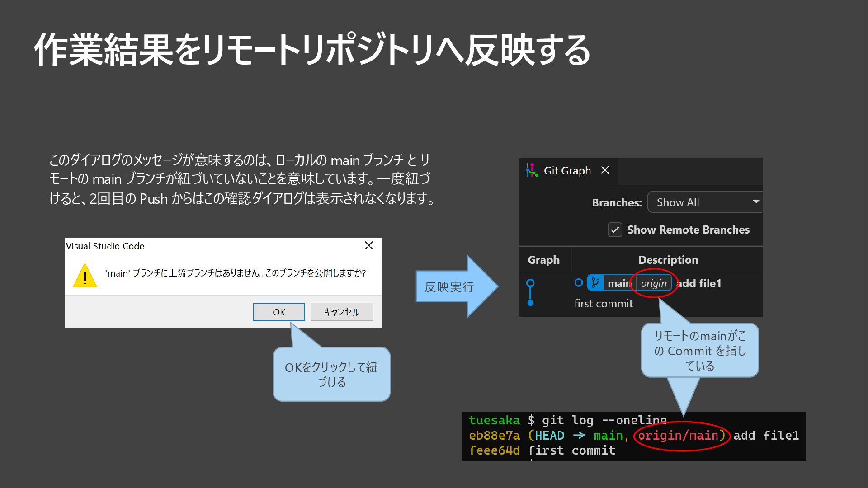Close the Visual Studio Code dialog with X
This screenshot has width=868, height=488.
[x=369, y=245]
